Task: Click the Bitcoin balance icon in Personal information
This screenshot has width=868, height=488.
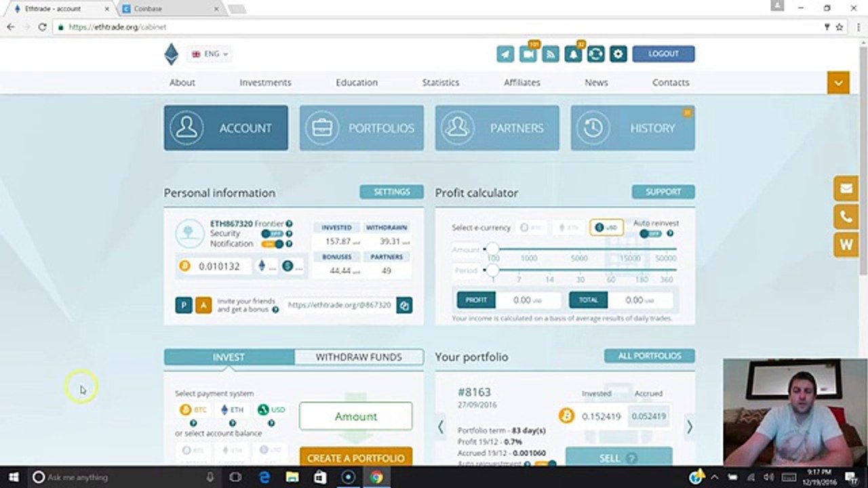Action: pyautogui.click(x=184, y=266)
